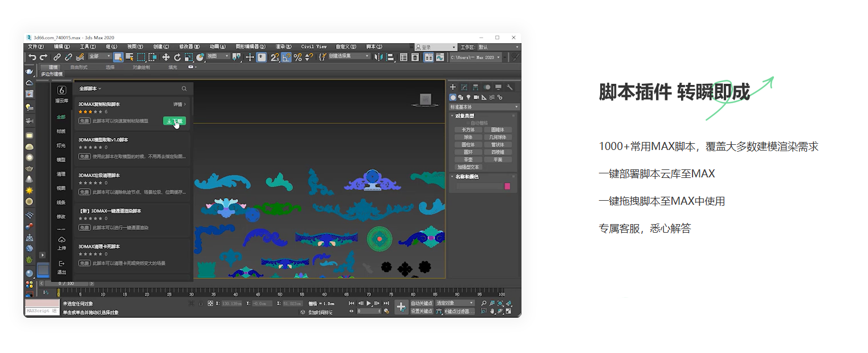This screenshot has width=868, height=353.
Task: Toggle Percent Snap in main toolbar
Action: pos(298,57)
